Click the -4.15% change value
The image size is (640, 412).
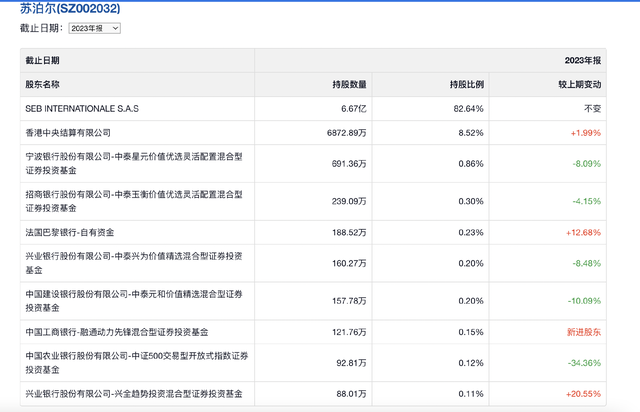coord(587,201)
